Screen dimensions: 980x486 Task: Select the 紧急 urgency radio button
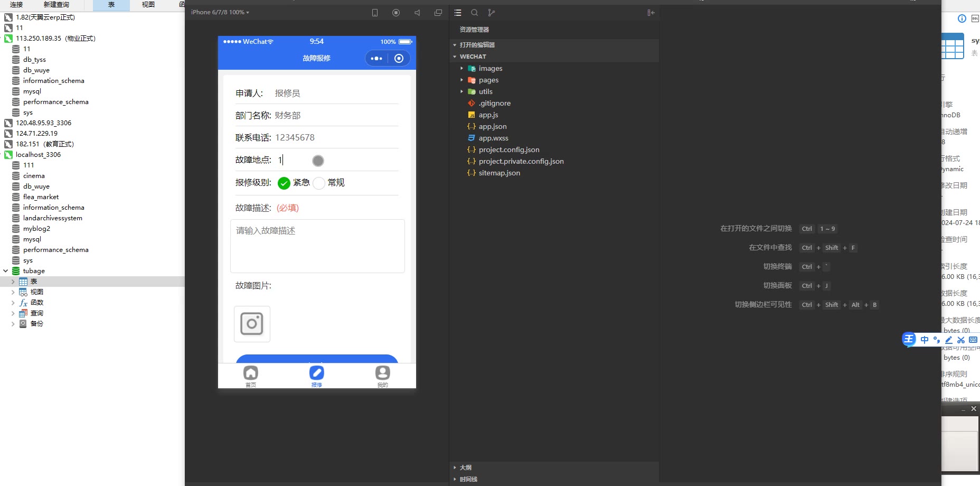coord(284,183)
